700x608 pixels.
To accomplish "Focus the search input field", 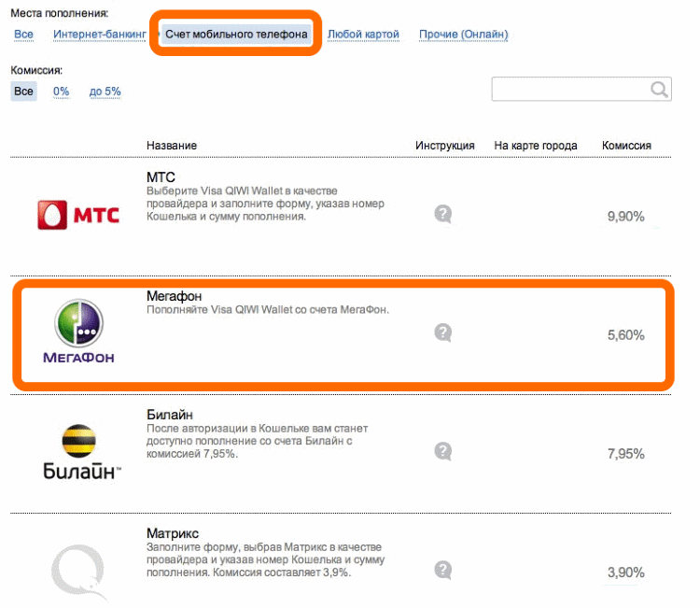I will (x=581, y=89).
